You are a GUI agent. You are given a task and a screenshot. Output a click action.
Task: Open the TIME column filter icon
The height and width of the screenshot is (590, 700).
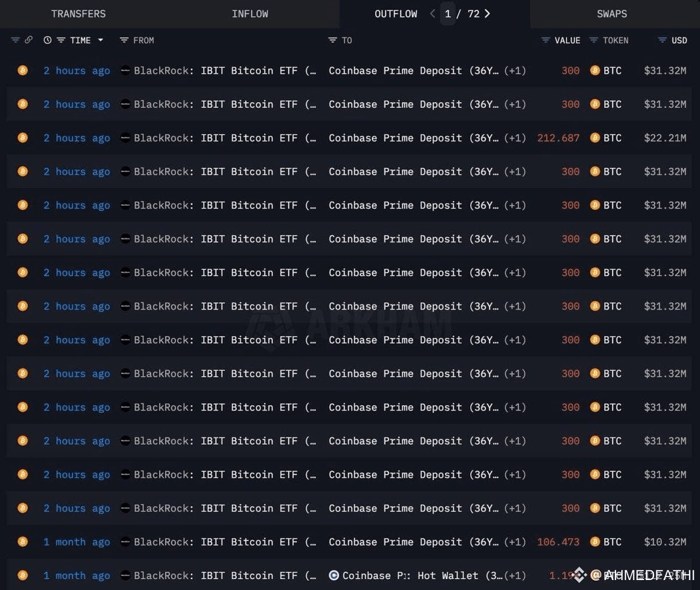point(61,40)
